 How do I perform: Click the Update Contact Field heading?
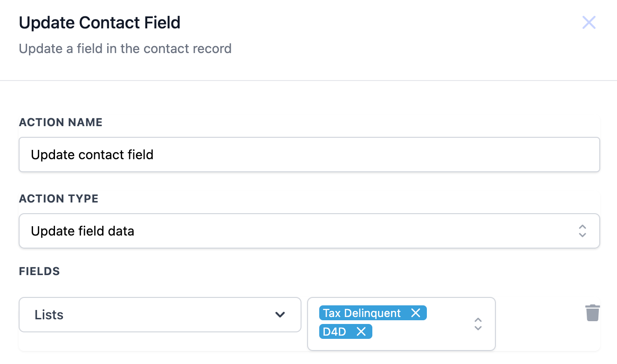coord(100,22)
